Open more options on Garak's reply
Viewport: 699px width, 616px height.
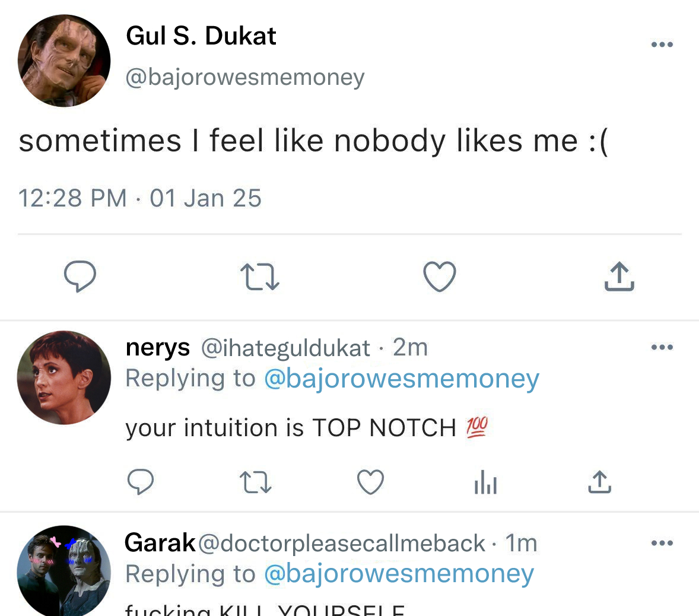click(662, 543)
